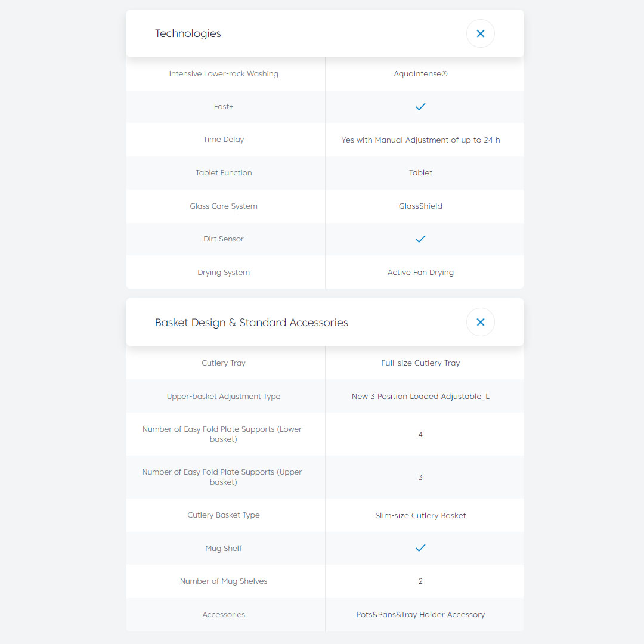Click the Time Delay row label

pos(224,140)
